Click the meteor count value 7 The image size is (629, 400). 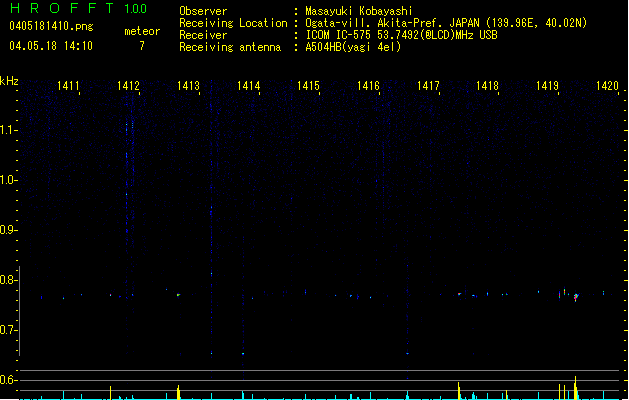[x=142, y=46]
